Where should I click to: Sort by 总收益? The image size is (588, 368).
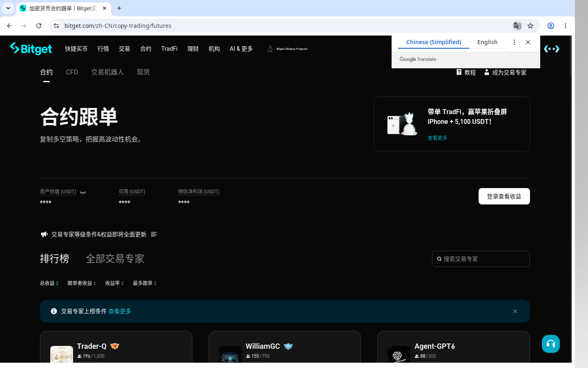click(x=49, y=283)
